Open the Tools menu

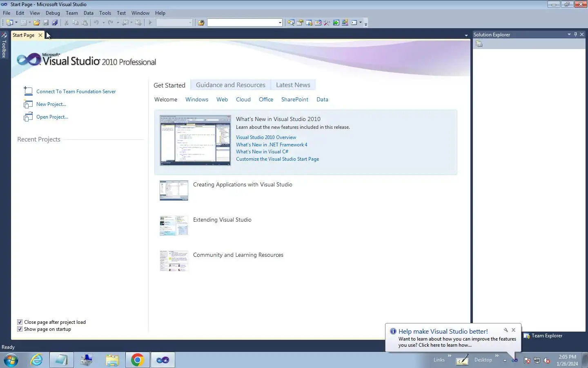(105, 13)
